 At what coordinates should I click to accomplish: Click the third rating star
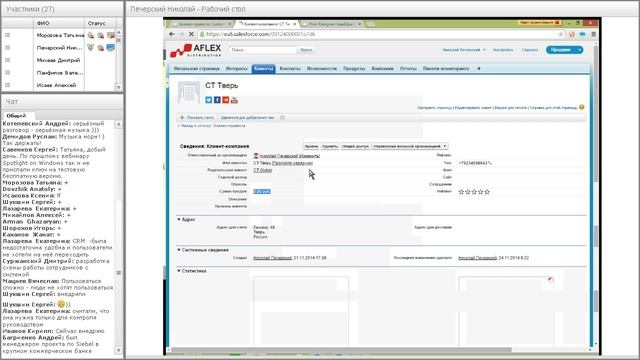[474, 192]
